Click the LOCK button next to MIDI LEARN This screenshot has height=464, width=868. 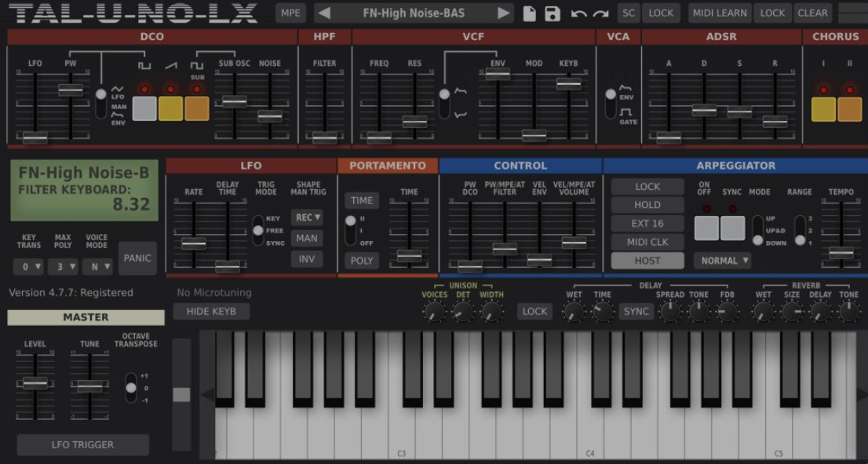point(772,13)
